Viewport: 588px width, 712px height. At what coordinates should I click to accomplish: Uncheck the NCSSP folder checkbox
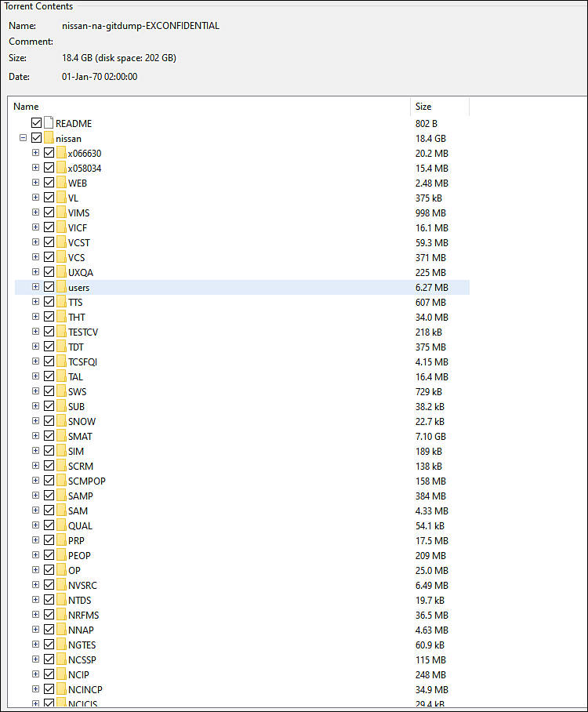coord(49,659)
